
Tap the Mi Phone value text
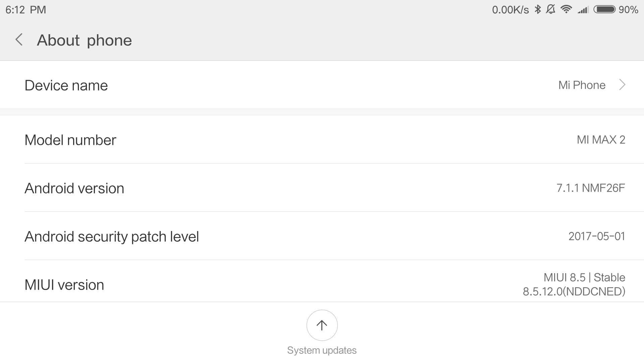click(582, 85)
